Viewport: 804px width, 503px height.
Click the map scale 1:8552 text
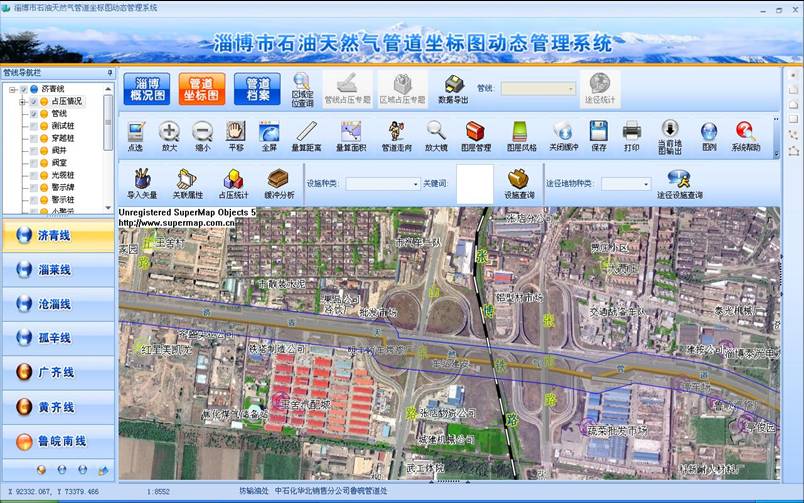(158, 492)
